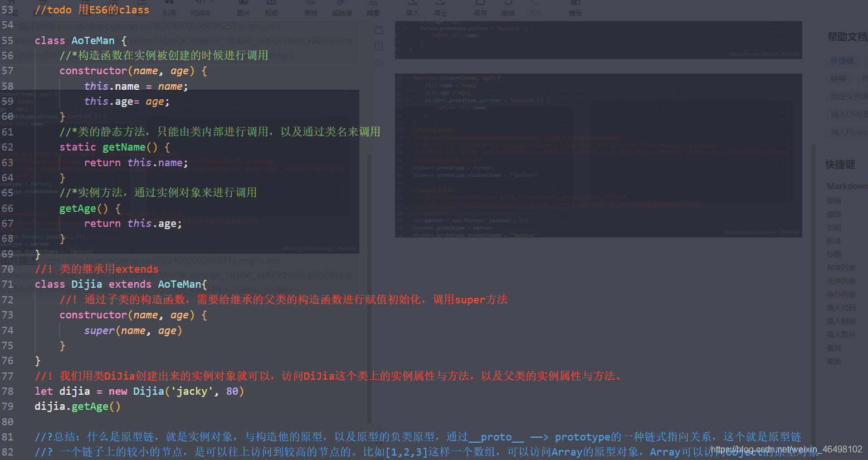
Task: Click the 'dijia.getAge()' code line
Action: tap(77, 406)
